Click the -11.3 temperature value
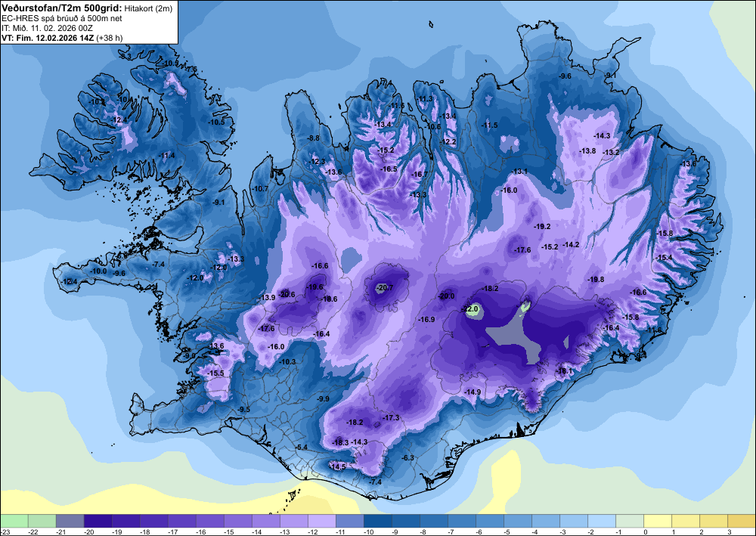The image size is (756, 536). [425, 99]
